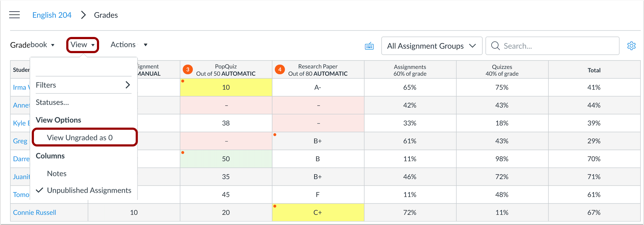Click the new-grade dot on Connie Russell's C+

coord(275,206)
